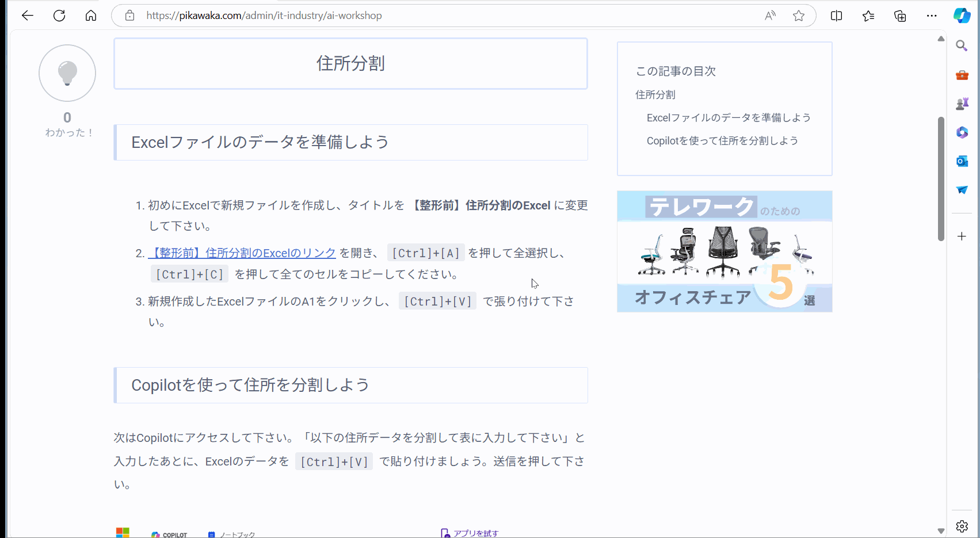
Task: Activate Read aloud icon in address bar
Action: (770, 16)
